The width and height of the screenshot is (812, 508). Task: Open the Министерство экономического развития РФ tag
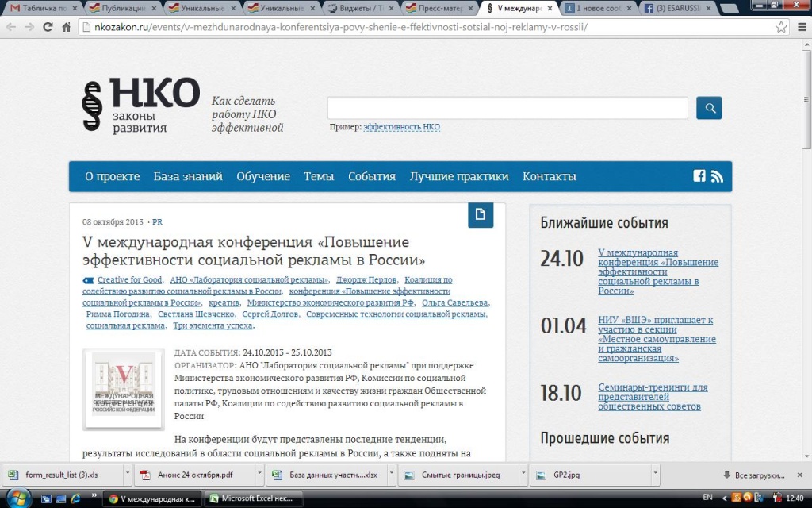point(331,302)
